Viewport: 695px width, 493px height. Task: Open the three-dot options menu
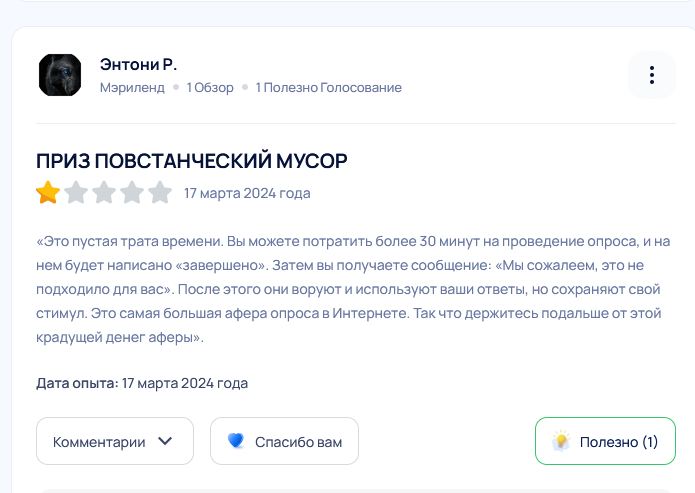[x=652, y=75]
